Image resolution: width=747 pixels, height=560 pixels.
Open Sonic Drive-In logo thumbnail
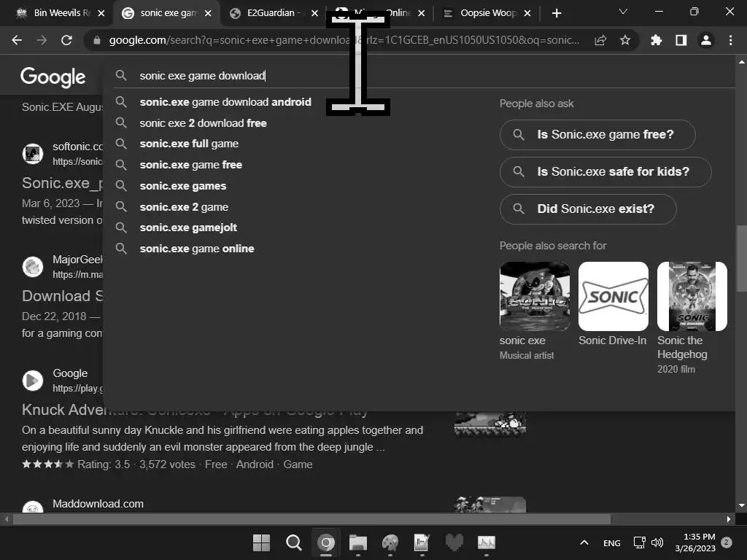point(613,296)
